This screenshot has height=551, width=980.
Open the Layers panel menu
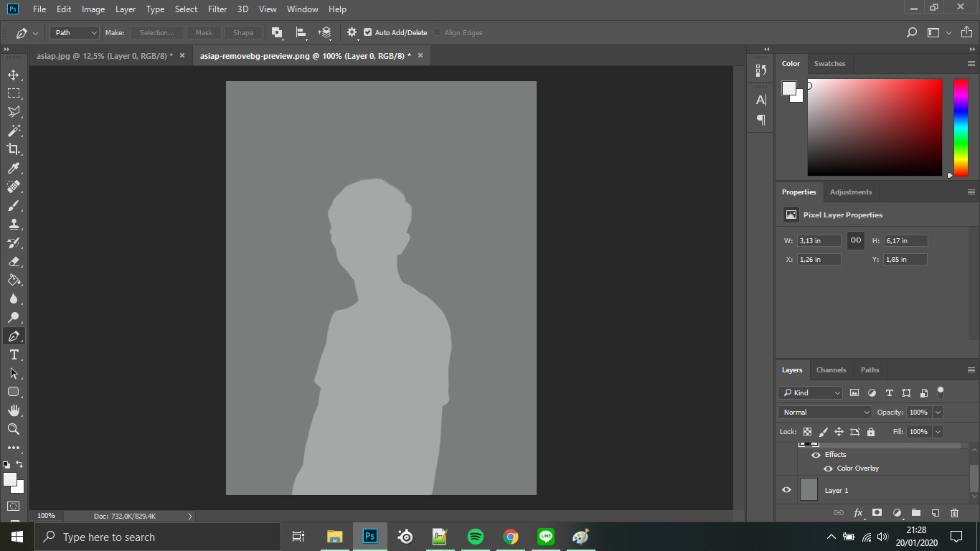(x=971, y=370)
